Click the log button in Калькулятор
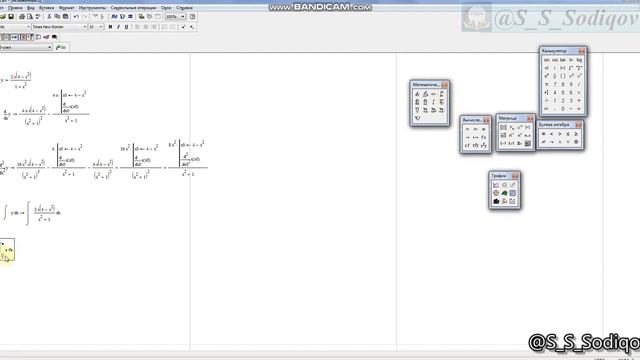 click(579, 60)
